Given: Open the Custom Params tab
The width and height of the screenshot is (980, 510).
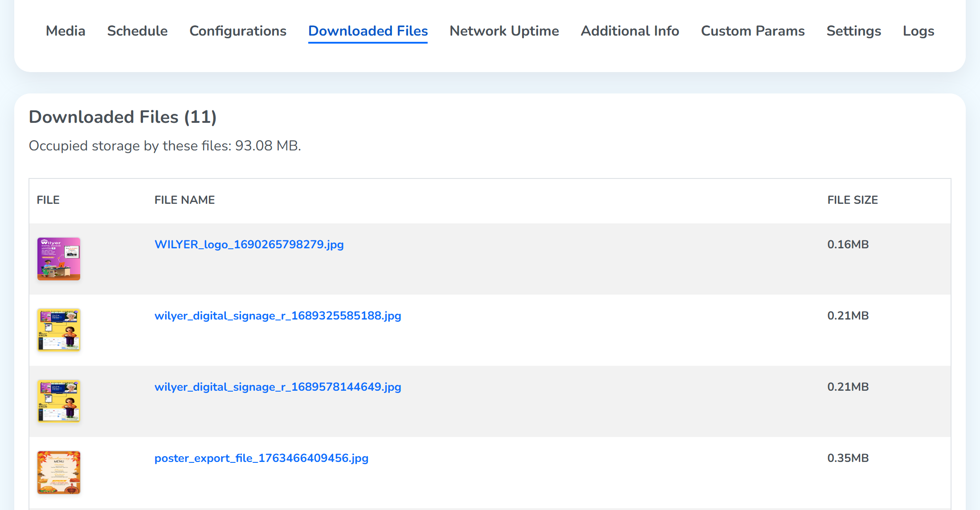Looking at the screenshot, I should tap(753, 31).
